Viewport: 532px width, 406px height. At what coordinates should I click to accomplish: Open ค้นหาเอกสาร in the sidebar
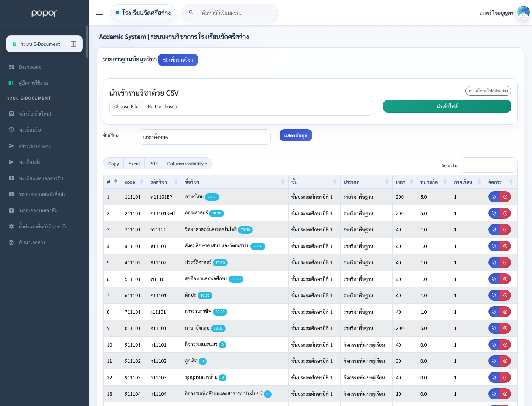pos(32,242)
